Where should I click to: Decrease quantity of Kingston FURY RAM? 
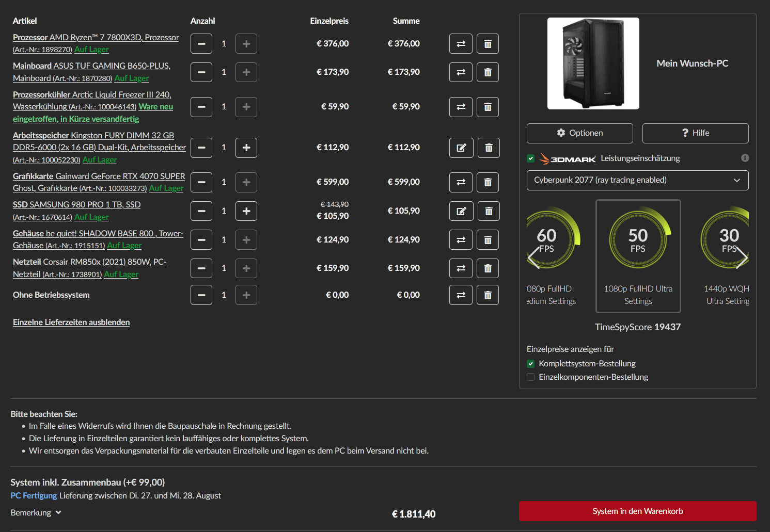click(x=201, y=148)
